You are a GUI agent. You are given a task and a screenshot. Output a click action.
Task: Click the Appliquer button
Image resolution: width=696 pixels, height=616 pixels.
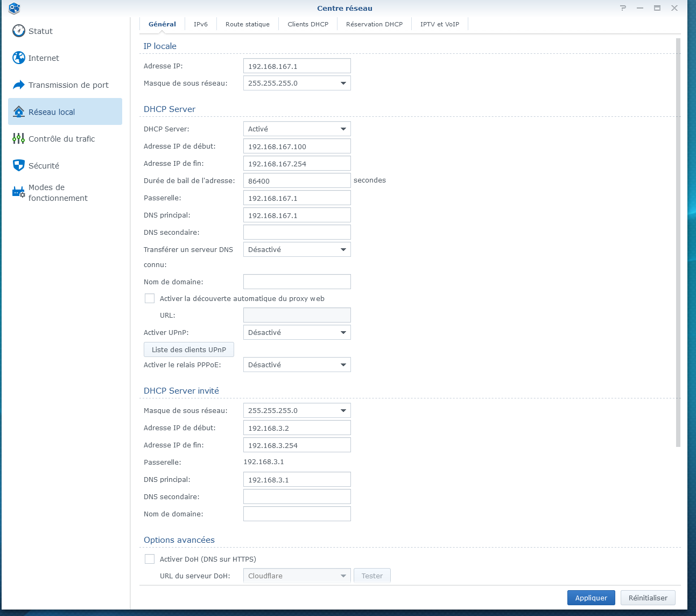click(x=591, y=598)
